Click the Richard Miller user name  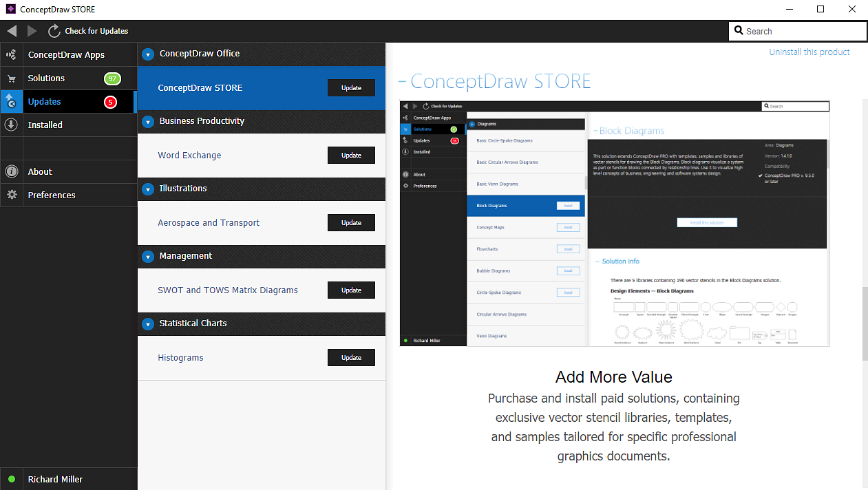[55, 480]
